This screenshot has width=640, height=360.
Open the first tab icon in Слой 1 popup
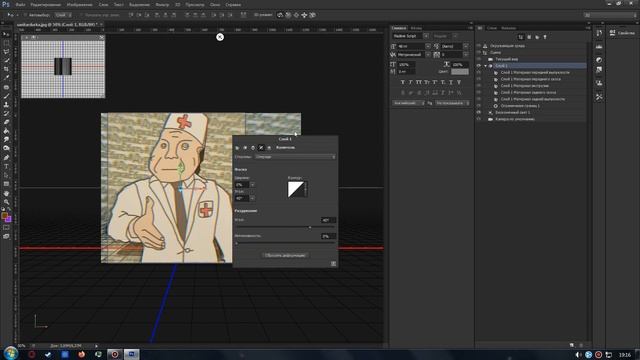tap(237, 148)
